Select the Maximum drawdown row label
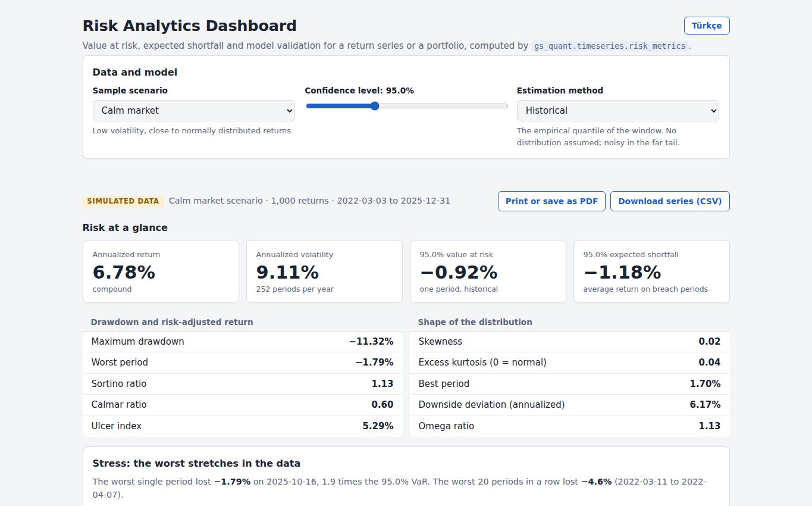 (x=138, y=342)
